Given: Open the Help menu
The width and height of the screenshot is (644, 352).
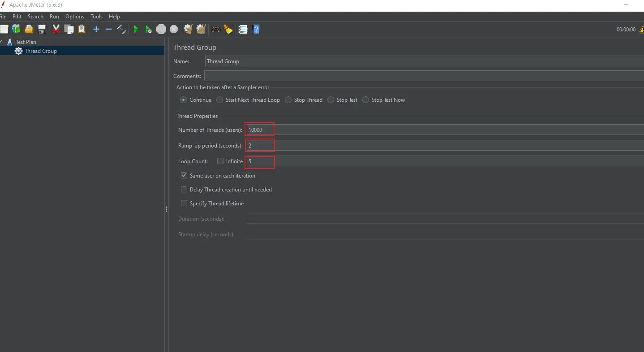Looking at the screenshot, I should click(x=114, y=17).
